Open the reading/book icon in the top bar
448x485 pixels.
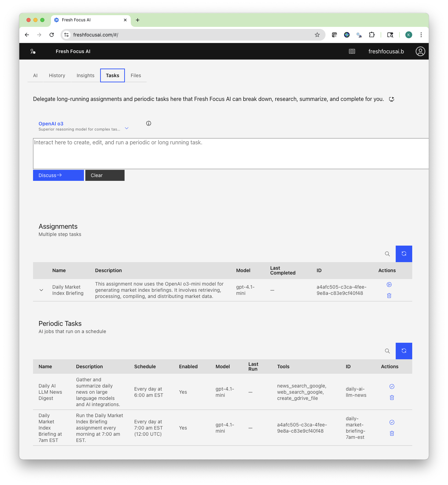point(352,51)
